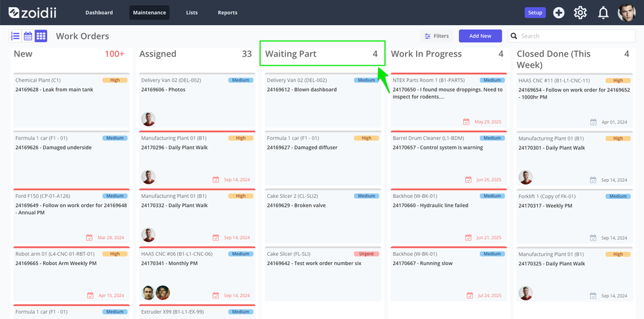The width and height of the screenshot is (644, 319).
Task: Open the Lists menu
Action: [x=192, y=13]
